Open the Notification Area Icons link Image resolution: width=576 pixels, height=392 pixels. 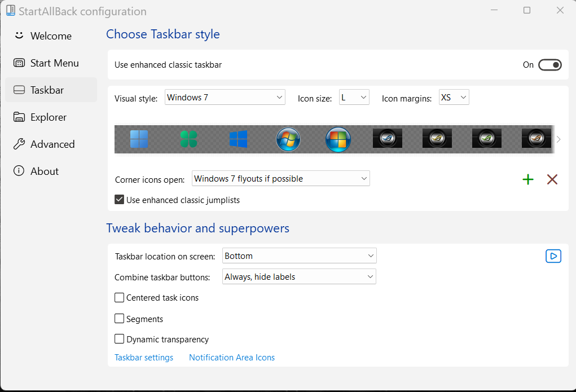[232, 358]
